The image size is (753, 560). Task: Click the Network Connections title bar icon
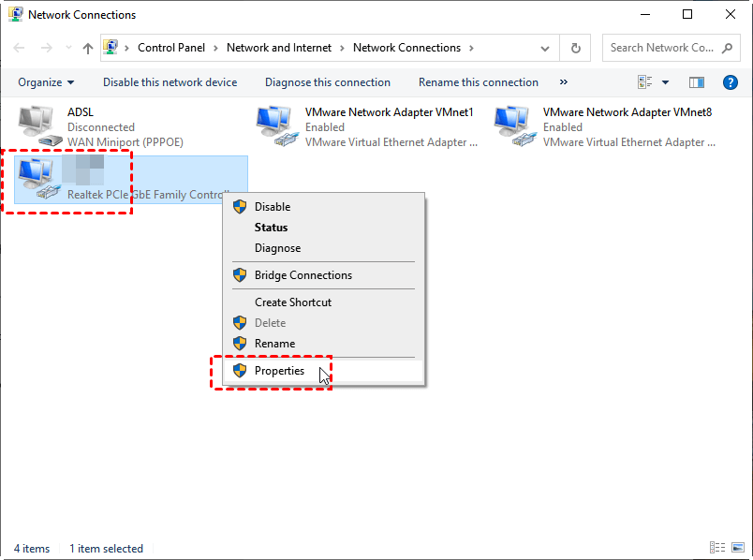coord(15,14)
